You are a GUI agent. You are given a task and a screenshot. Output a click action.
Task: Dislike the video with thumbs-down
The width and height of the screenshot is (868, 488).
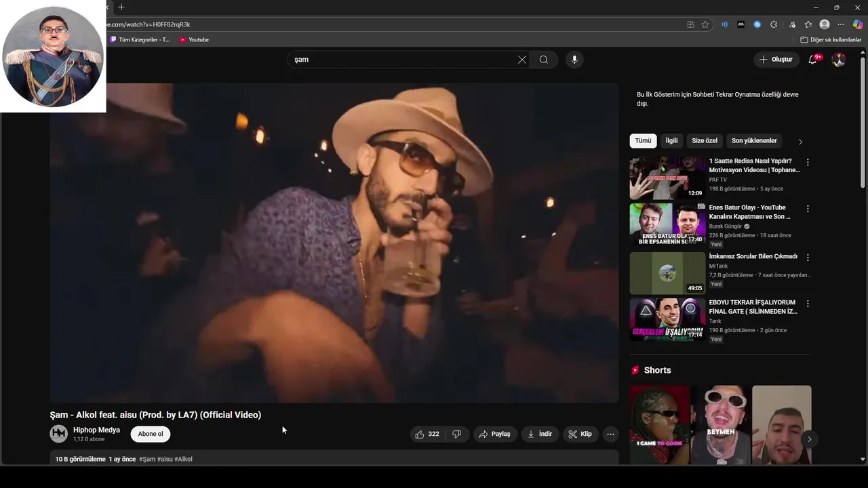tap(457, 434)
